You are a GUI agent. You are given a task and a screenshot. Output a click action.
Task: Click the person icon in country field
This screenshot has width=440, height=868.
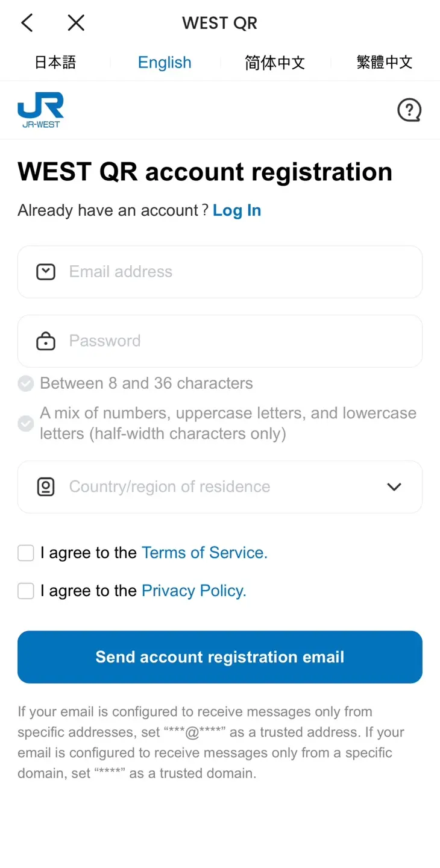click(x=46, y=487)
